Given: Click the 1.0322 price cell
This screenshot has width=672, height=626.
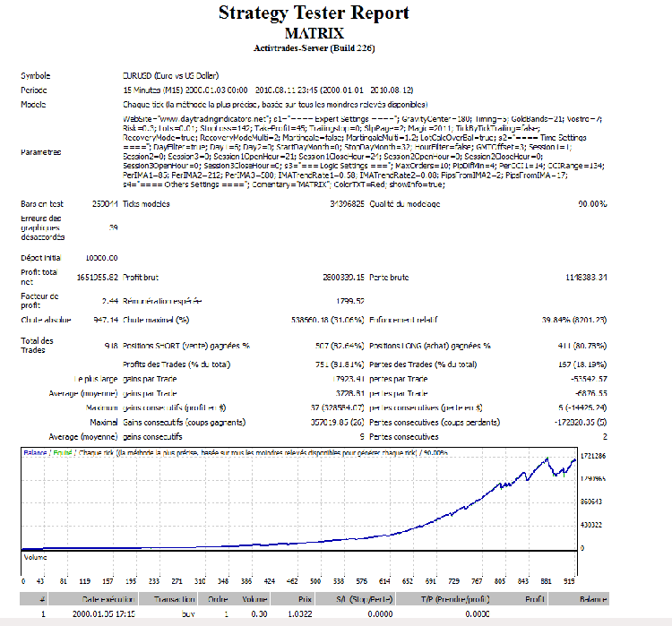Looking at the screenshot, I should click(300, 614).
